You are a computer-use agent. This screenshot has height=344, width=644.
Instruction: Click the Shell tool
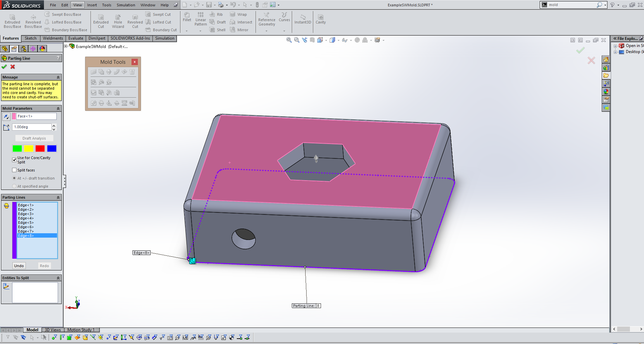pos(218,30)
